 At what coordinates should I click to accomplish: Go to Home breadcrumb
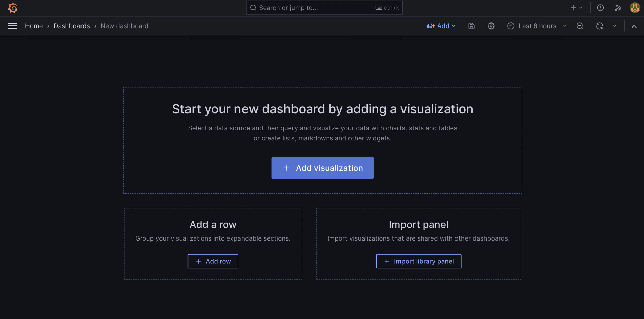(34, 26)
